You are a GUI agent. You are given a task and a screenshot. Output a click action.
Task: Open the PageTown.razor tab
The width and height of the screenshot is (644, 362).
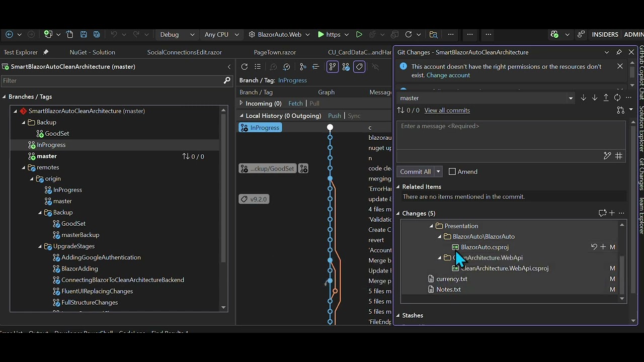[275, 52]
